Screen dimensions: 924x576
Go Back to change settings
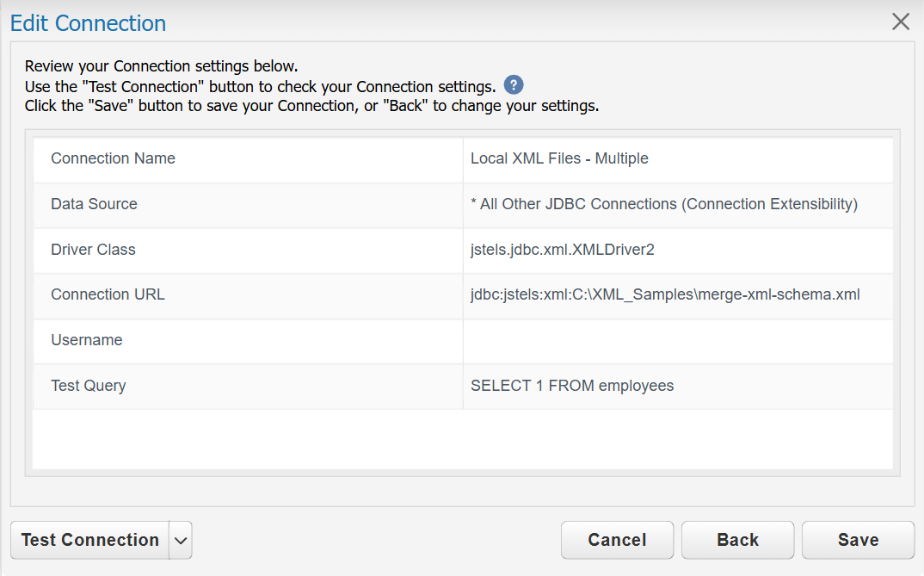coord(738,540)
